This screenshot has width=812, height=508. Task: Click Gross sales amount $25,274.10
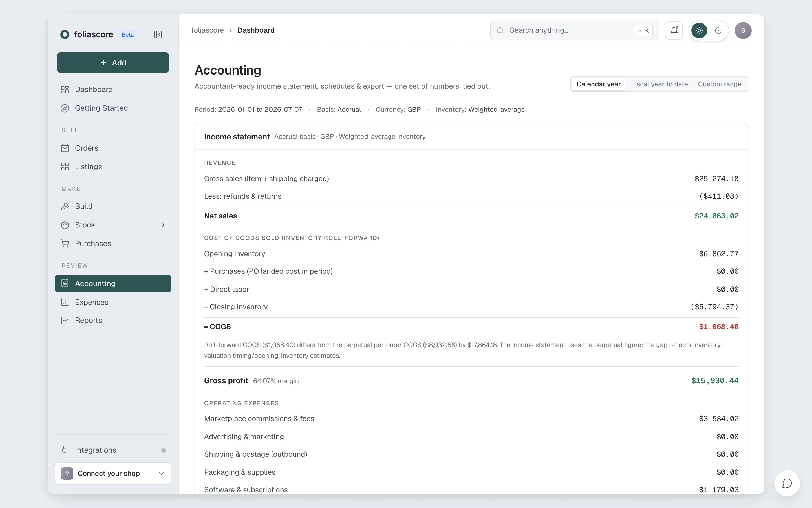(716, 179)
